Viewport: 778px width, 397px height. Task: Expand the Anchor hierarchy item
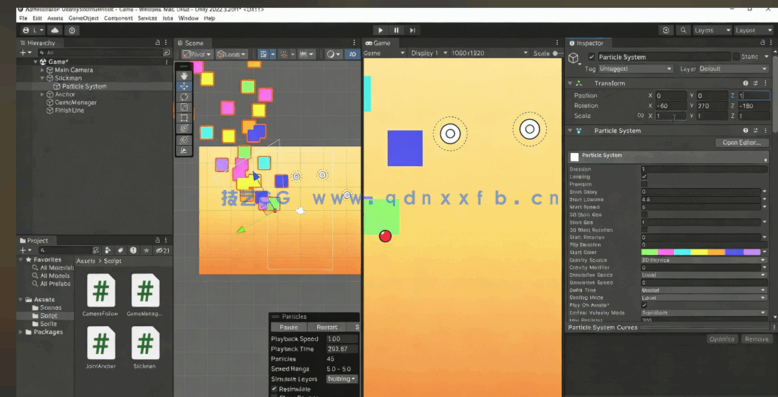click(42, 94)
